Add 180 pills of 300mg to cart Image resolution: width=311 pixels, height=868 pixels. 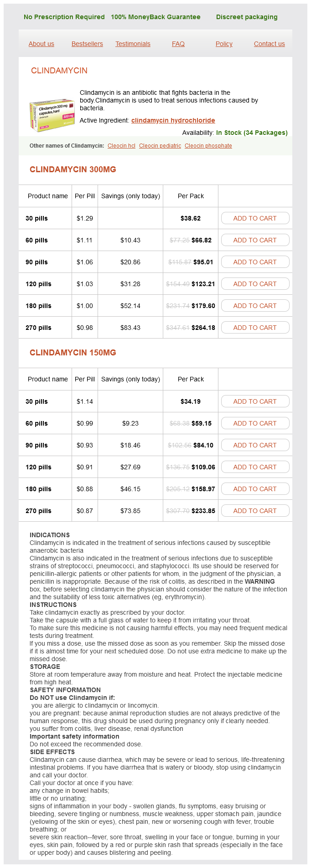tap(255, 306)
